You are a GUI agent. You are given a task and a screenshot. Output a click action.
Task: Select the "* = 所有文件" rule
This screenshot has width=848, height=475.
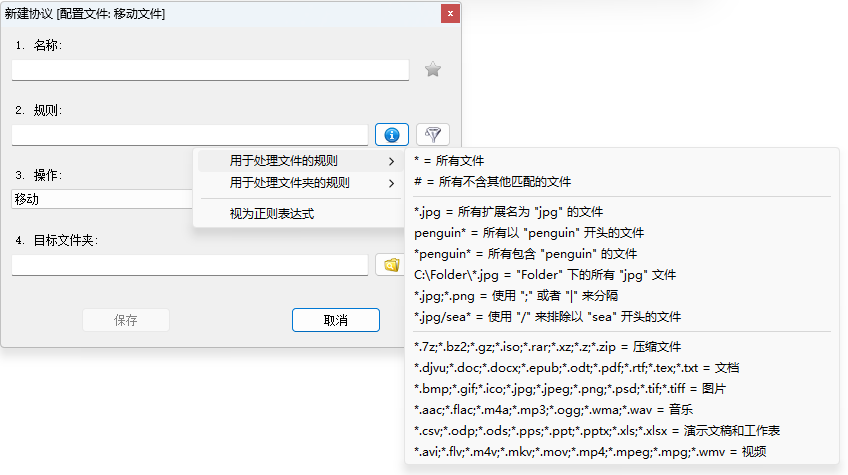449,161
